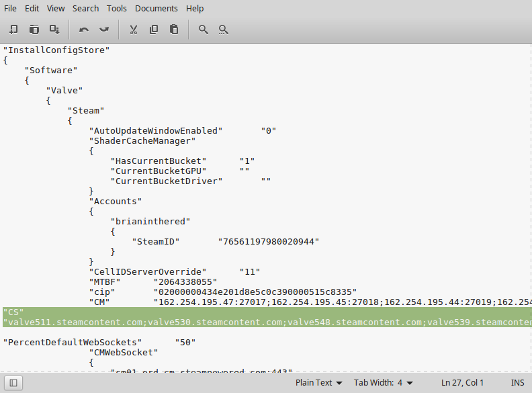
Task: Click the "2064338055" value
Action: pos(185,282)
